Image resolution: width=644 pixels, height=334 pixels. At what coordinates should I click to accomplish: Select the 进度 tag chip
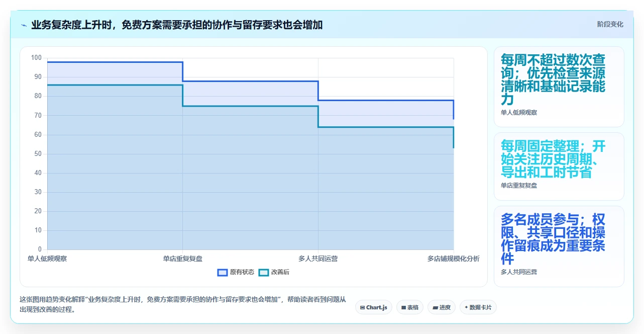[x=442, y=307]
